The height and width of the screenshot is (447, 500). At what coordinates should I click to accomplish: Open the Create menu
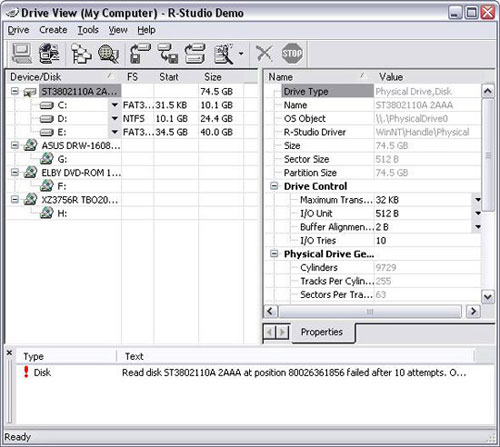(53, 30)
